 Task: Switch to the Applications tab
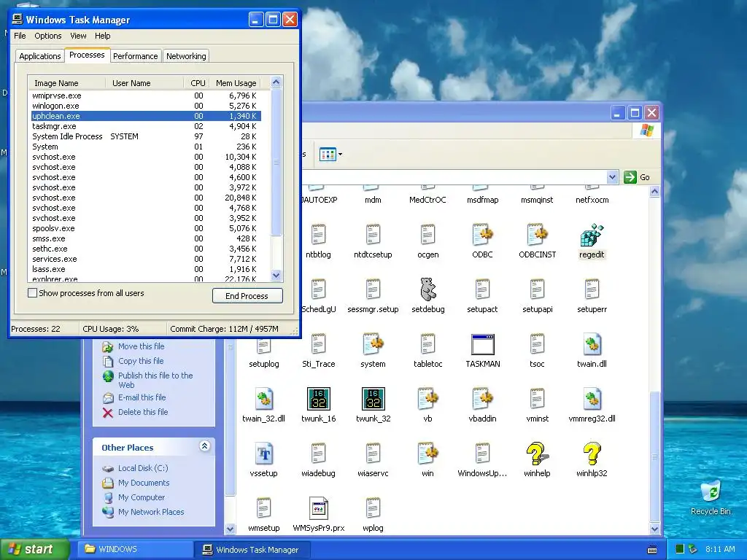click(40, 56)
